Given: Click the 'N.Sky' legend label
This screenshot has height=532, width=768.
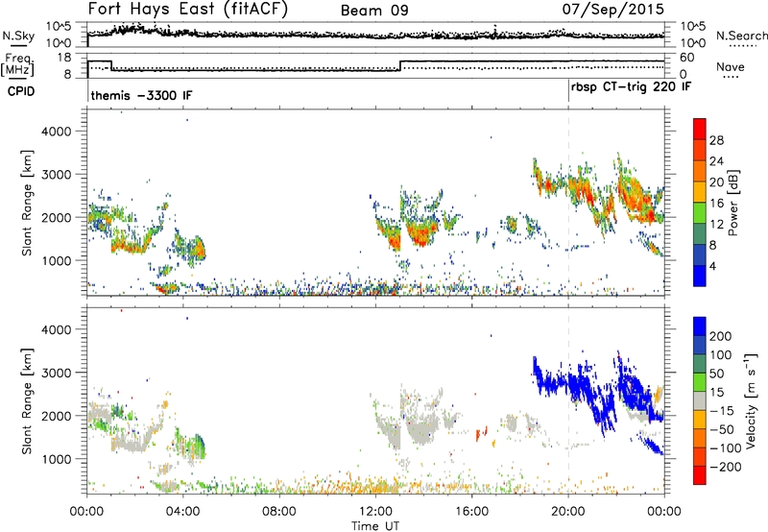Looking at the screenshot, I should pos(18,36).
